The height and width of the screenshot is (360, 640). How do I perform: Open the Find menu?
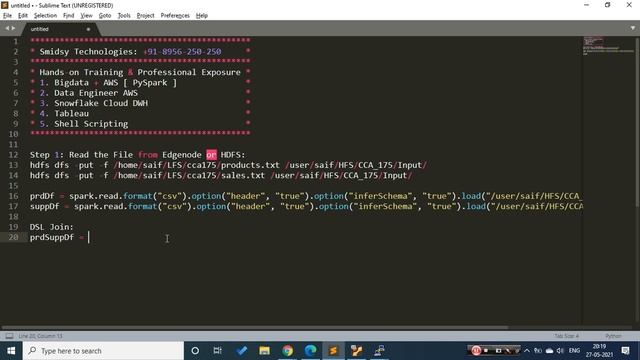pyautogui.click(x=68, y=16)
